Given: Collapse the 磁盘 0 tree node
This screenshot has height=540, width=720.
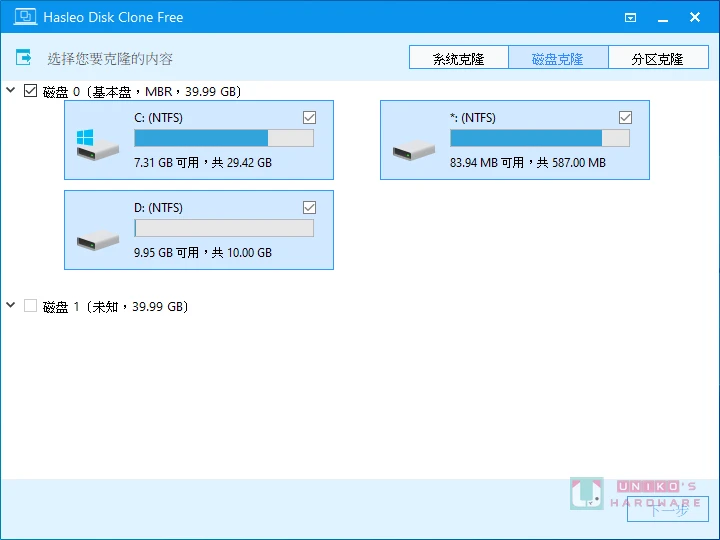Looking at the screenshot, I should (11, 90).
